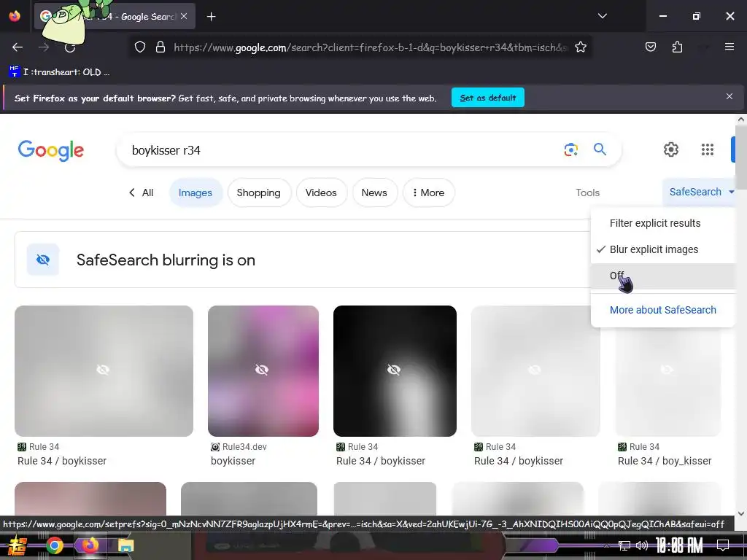Open Google quick settings gear
The height and width of the screenshot is (560, 747).
point(671,149)
